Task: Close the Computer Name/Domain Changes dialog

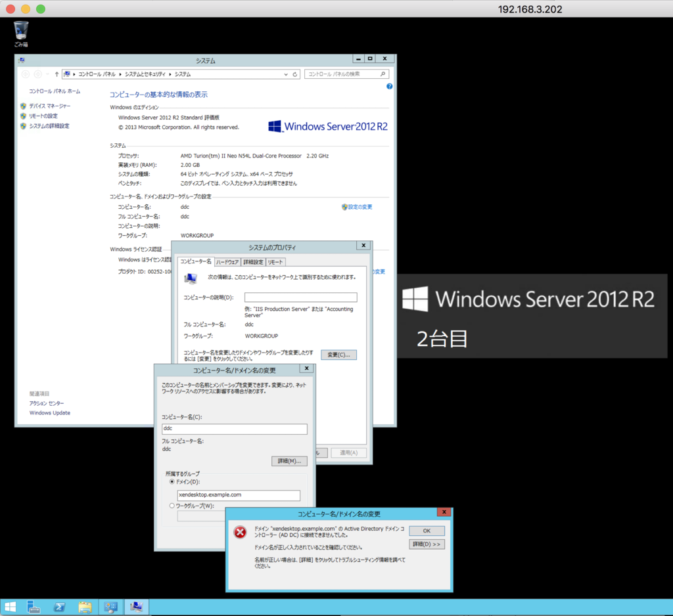Action: [x=306, y=368]
